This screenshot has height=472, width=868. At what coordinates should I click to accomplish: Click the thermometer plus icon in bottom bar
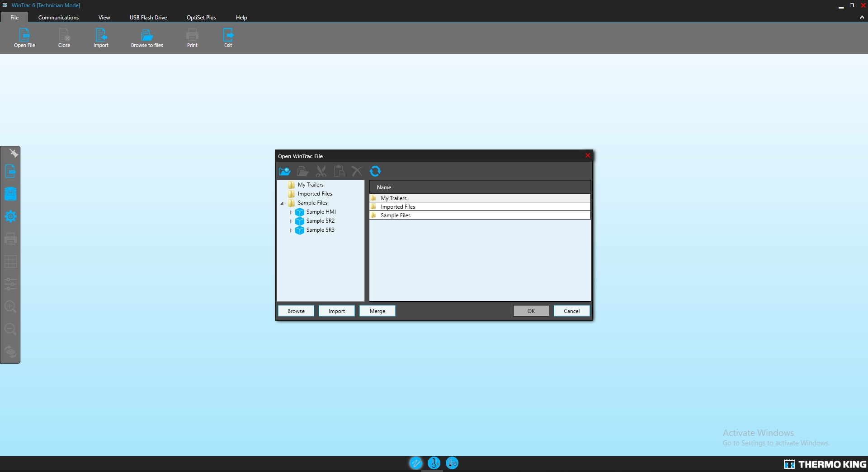coord(434,463)
